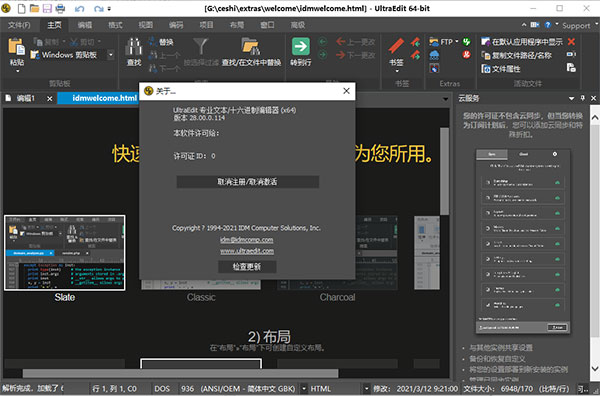This screenshot has width=600, height=396.
Task: Save the file using the floppy disk icon
Action: [x=47, y=8]
